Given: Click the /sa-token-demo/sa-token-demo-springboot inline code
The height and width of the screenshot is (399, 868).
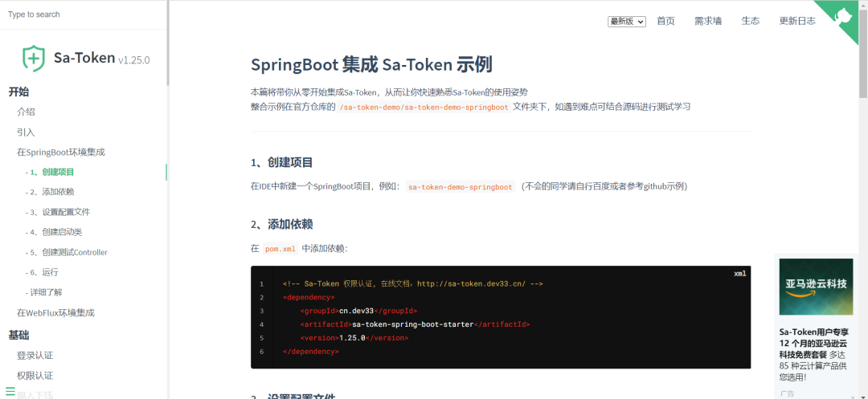Looking at the screenshot, I should click(424, 108).
